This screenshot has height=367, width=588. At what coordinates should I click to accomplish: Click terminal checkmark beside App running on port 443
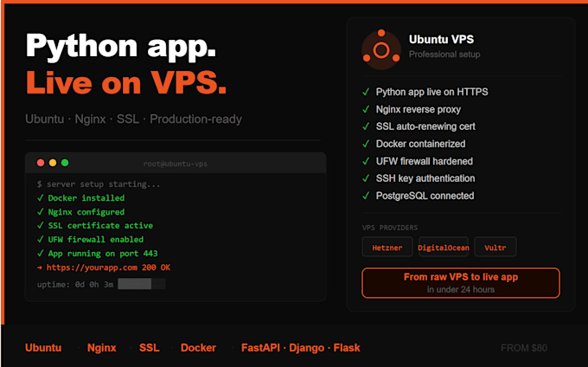41,254
